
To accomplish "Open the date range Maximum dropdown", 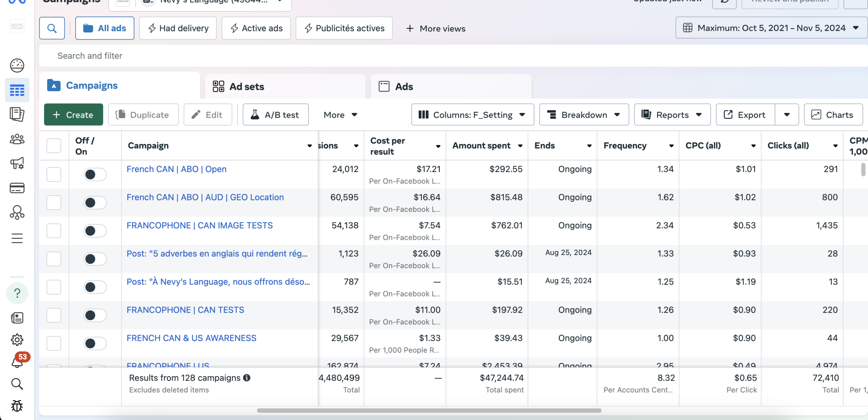I will pyautogui.click(x=771, y=28).
